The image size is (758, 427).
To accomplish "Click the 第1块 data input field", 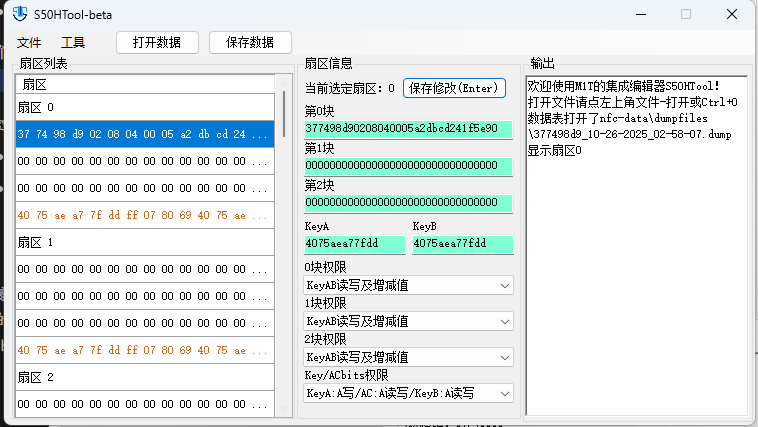I will 408,166.
